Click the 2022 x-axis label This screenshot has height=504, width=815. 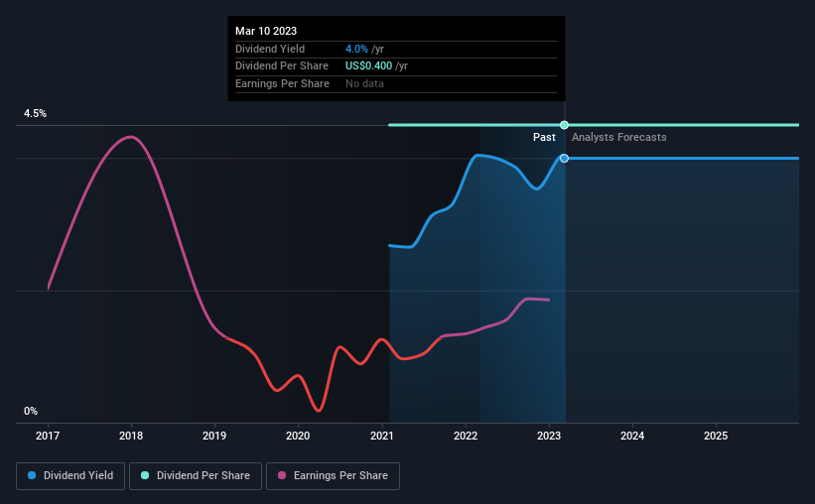pyautogui.click(x=466, y=436)
